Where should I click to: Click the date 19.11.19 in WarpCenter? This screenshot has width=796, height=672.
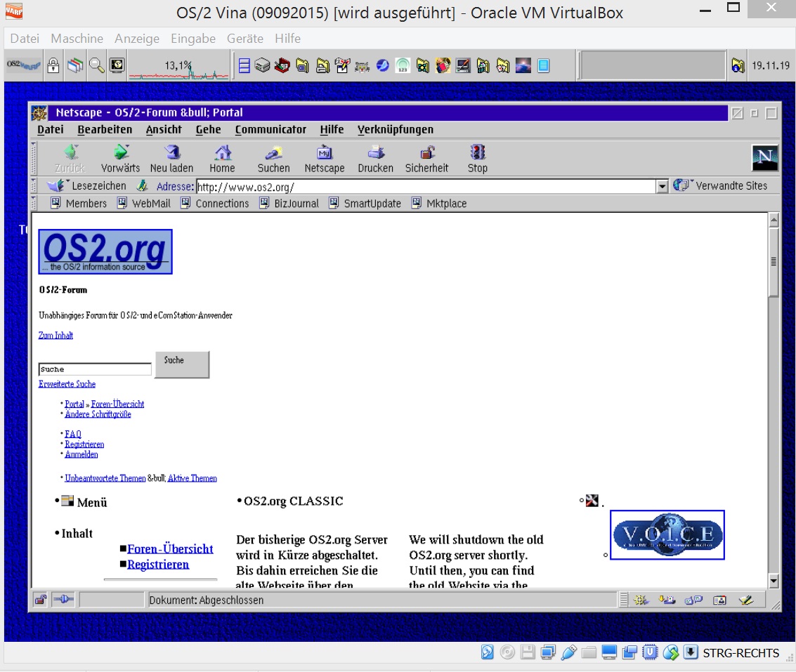click(x=771, y=65)
